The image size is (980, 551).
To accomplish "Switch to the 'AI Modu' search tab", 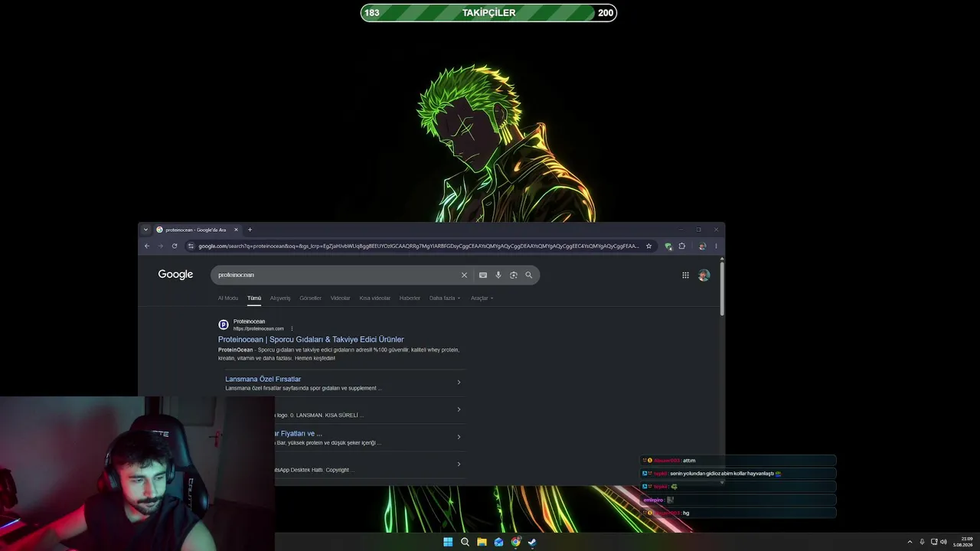I will pyautogui.click(x=228, y=298).
